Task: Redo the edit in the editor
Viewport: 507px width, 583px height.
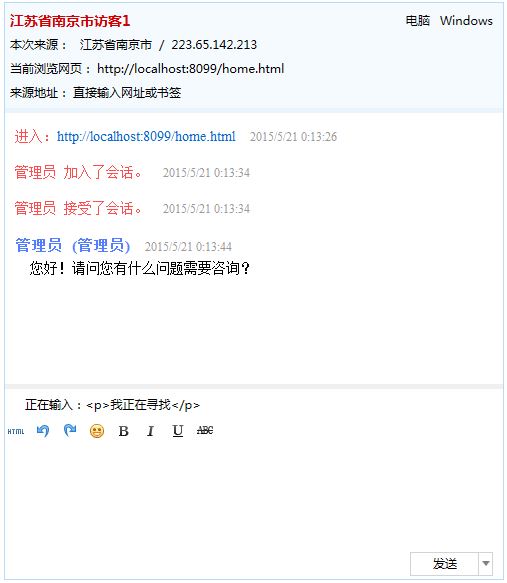Action: click(x=70, y=431)
